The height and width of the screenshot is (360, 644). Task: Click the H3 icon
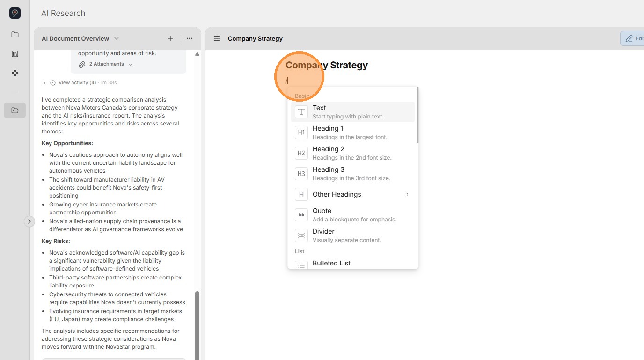coord(301,174)
